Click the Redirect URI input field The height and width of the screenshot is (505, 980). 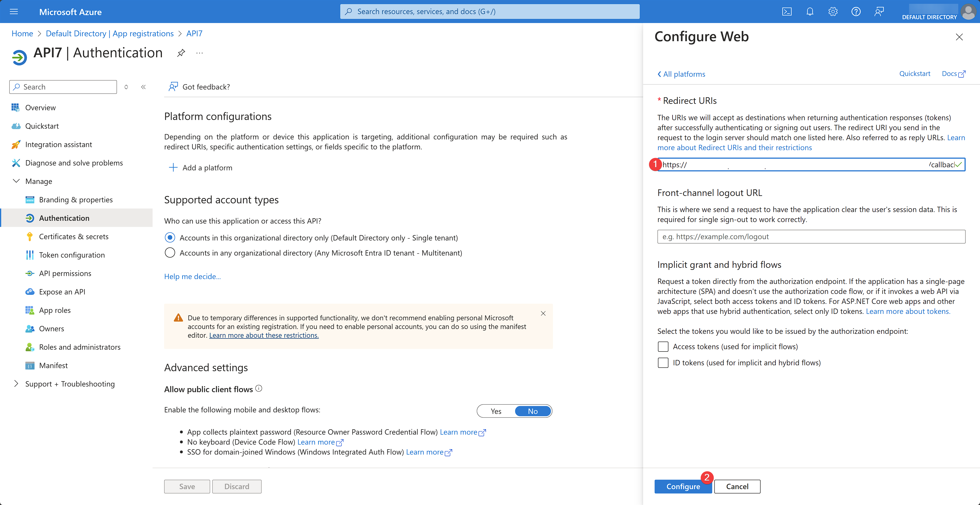[x=811, y=165]
